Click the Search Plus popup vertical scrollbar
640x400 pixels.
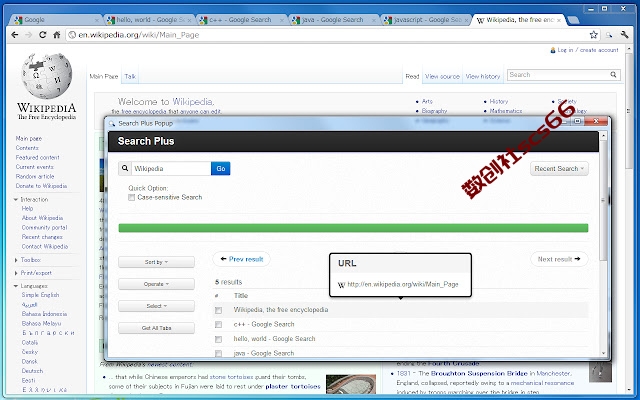pyautogui.click(x=604, y=200)
